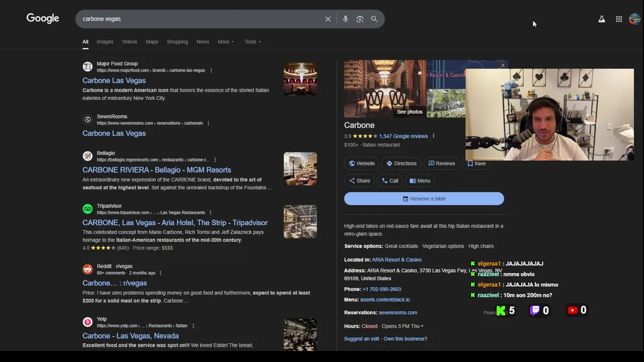
Task: Open three-dot menu for Major Food Group result
Action: tap(211, 70)
